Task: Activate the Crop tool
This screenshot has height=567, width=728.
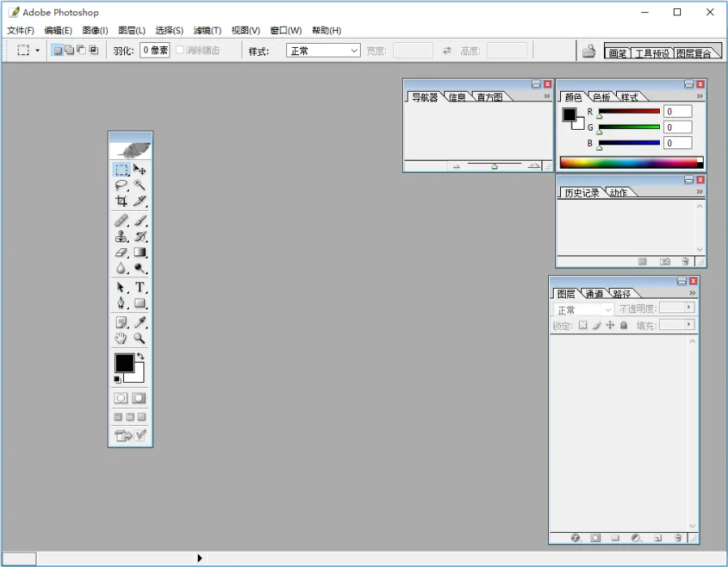Action: [x=122, y=200]
